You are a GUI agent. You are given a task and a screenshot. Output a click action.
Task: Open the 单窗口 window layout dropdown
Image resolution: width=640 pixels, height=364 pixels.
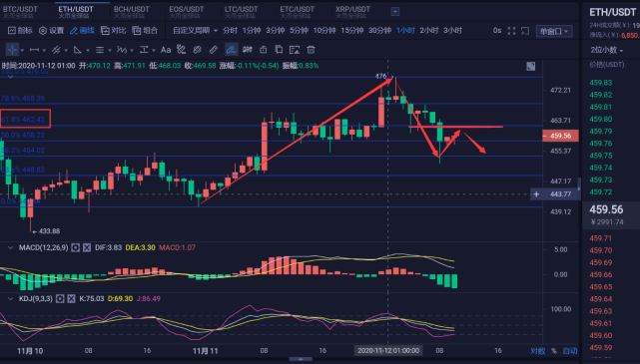coord(554,31)
